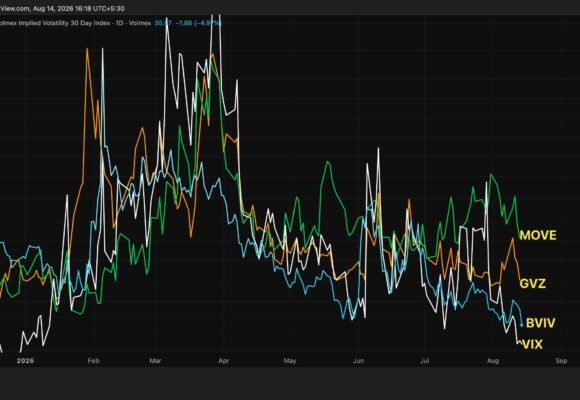Click the index change value in header
This screenshot has width=580, height=400.
[x=198, y=23]
